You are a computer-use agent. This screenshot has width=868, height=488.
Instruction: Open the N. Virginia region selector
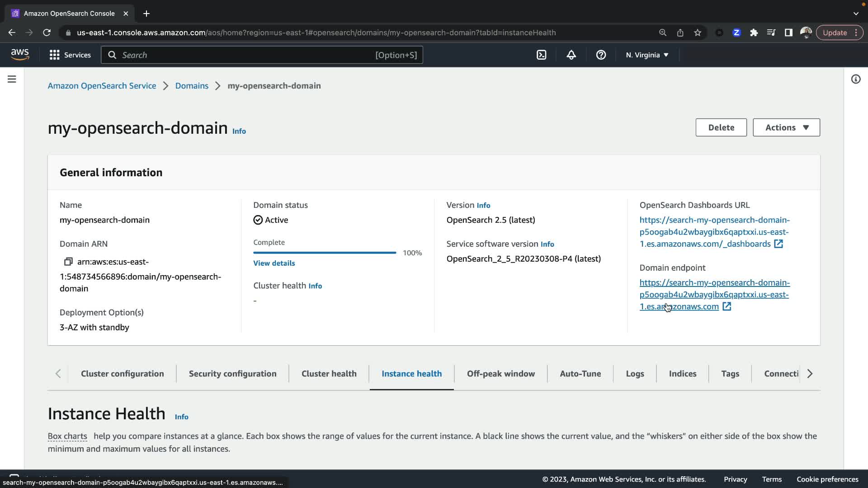coord(646,55)
